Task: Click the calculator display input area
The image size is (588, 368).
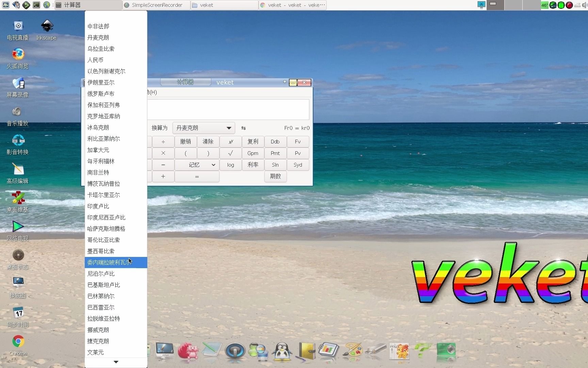Action: coord(228,109)
